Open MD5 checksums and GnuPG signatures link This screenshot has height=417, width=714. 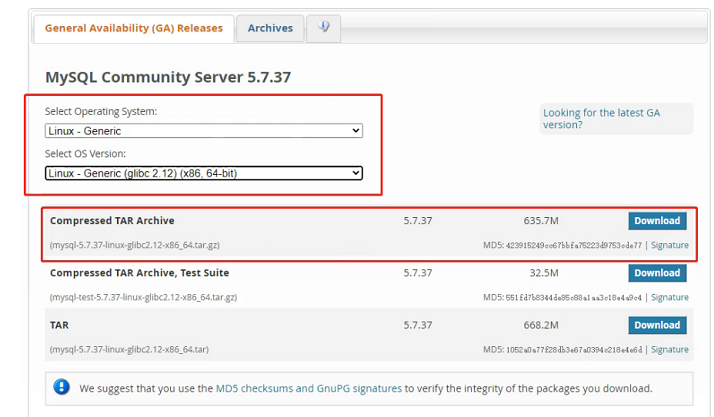click(308, 388)
